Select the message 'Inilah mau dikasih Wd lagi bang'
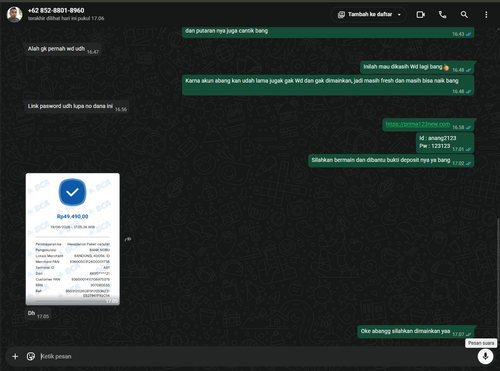500x371 pixels. pyautogui.click(x=417, y=67)
